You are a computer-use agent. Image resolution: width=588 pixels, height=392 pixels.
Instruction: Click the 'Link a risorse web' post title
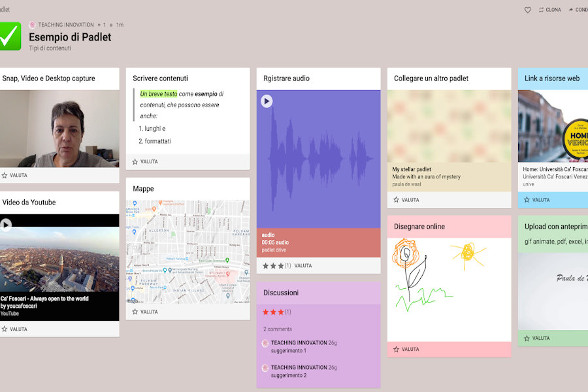coord(552,78)
